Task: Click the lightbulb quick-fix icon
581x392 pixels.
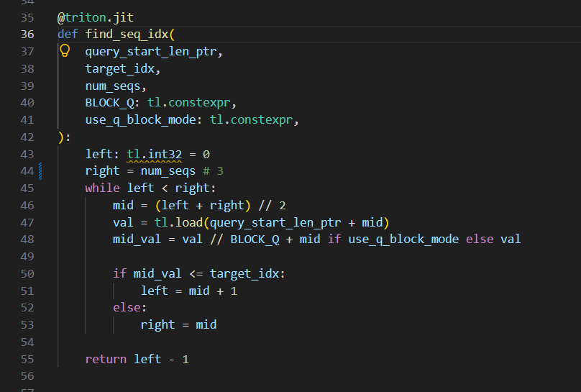Action: tap(65, 51)
